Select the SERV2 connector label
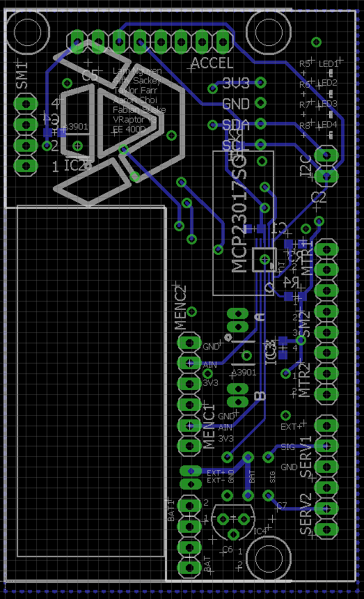The image size is (364, 599). (x=306, y=514)
